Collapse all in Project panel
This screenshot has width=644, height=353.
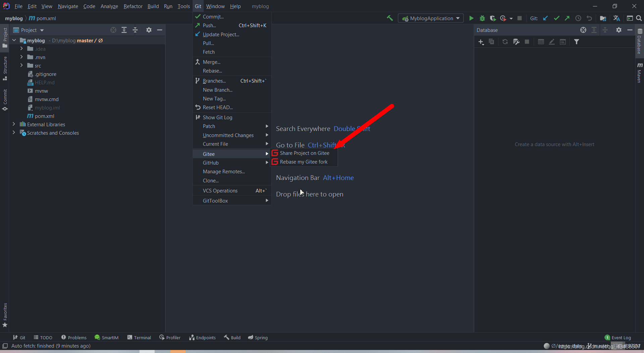click(x=135, y=30)
